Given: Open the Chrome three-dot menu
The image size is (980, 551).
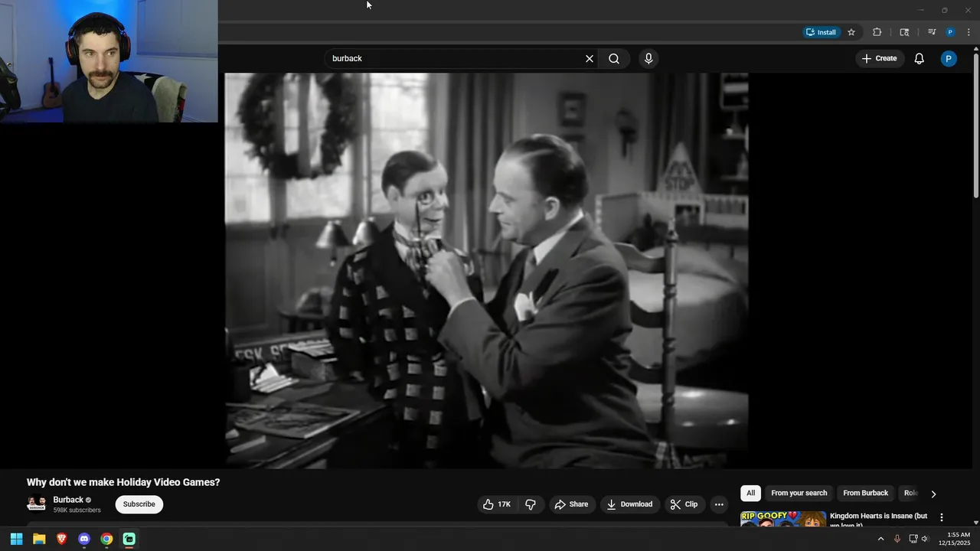Looking at the screenshot, I should (x=969, y=32).
